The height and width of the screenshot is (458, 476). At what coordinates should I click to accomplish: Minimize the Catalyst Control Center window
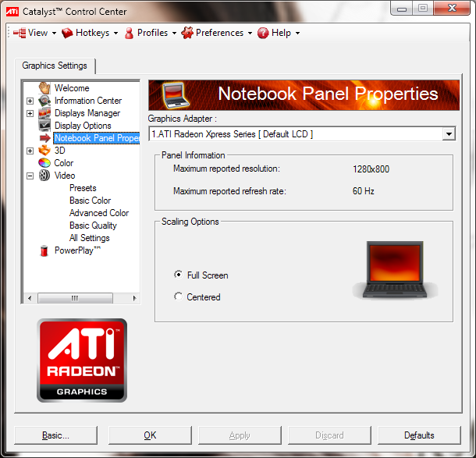402,9
